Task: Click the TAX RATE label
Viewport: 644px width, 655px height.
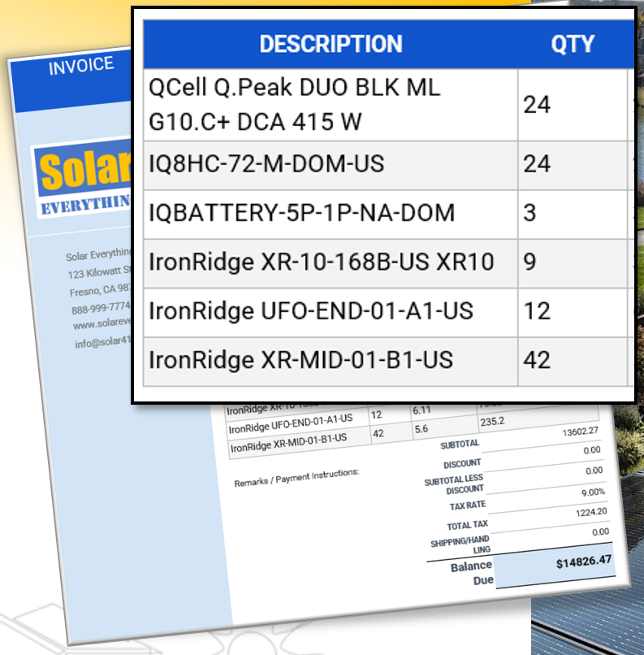Action: coord(468,505)
